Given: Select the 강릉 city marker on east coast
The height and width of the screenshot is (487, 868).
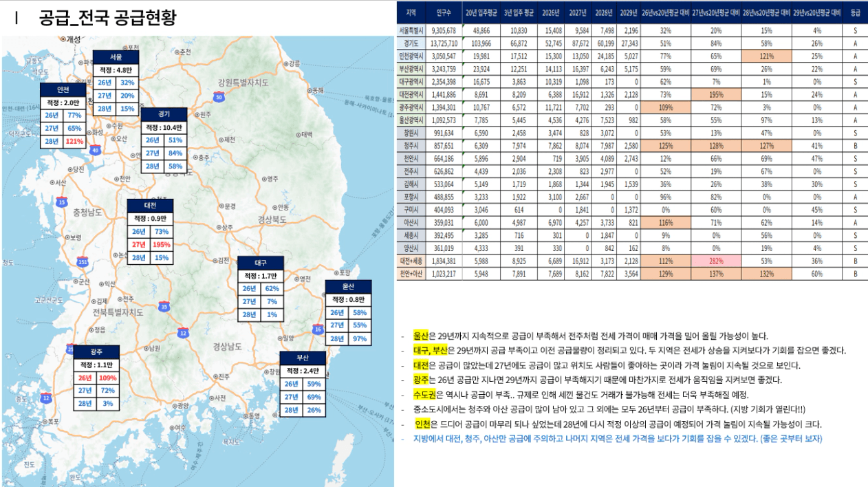Looking at the screenshot, I should 286,63.
